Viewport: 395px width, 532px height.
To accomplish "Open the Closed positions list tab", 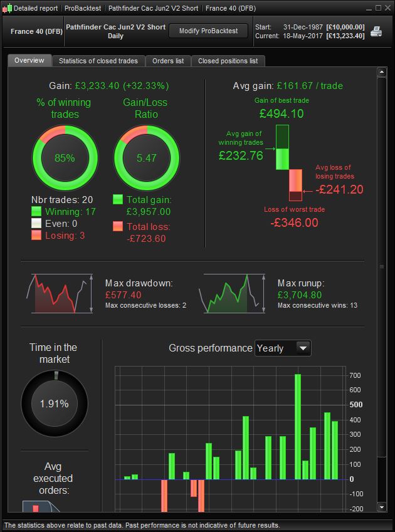I will tap(228, 61).
